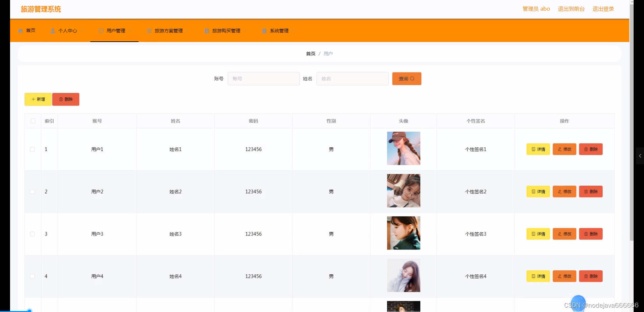Viewport: 644px width, 312px height.
Task: Click the 旅游管理系统 title
Action: pyautogui.click(x=41, y=9)
